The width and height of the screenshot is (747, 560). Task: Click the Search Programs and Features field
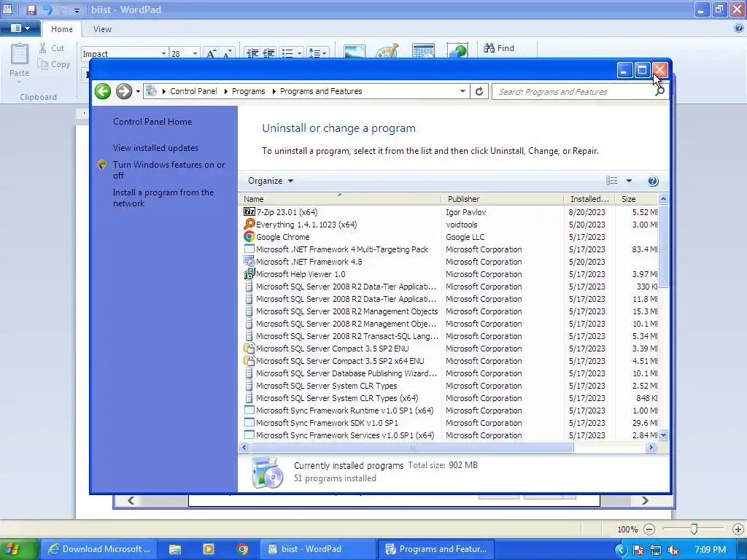coord(573,91)
